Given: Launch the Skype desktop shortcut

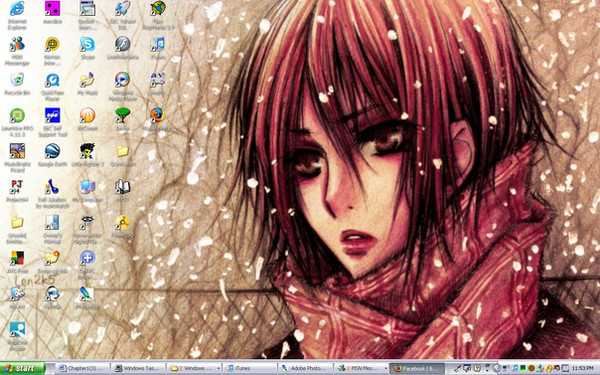Looking at the screenshot, I should (x=87, y=48).
